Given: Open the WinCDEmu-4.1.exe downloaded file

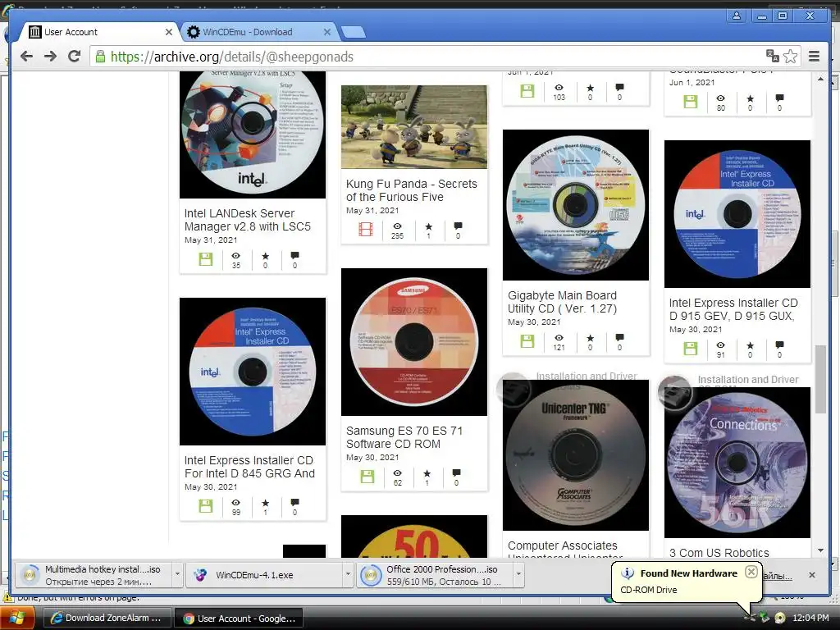Looking at the screenshot, I should [x=263, y=575].
